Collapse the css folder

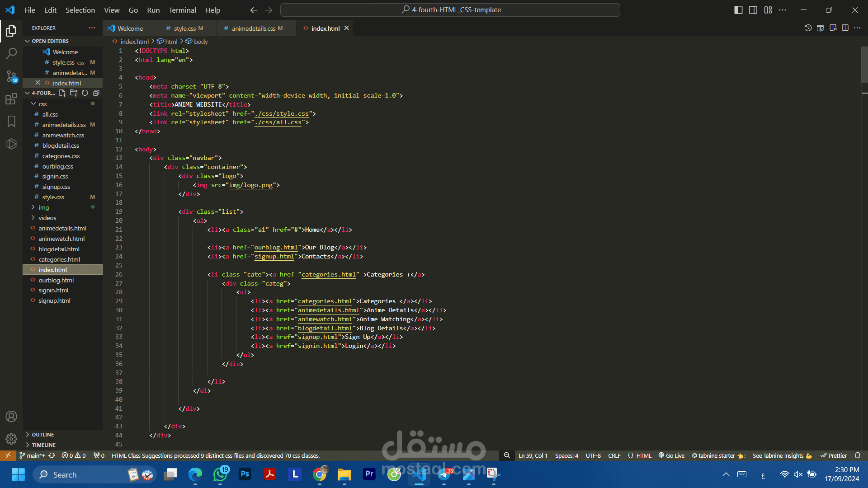coord(42,104)
